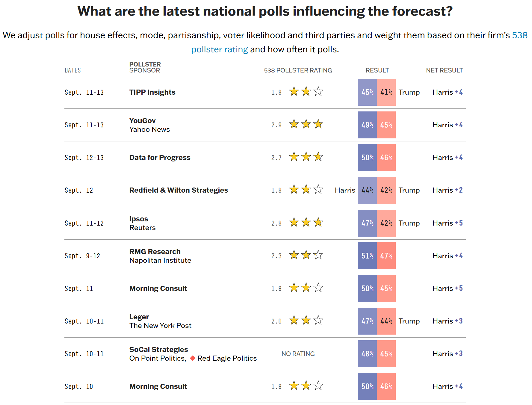Viewport: 532px width, 405px height.
Task: Click the red diamond beside Red Eagle Politics
Action: tap(193, 358)
